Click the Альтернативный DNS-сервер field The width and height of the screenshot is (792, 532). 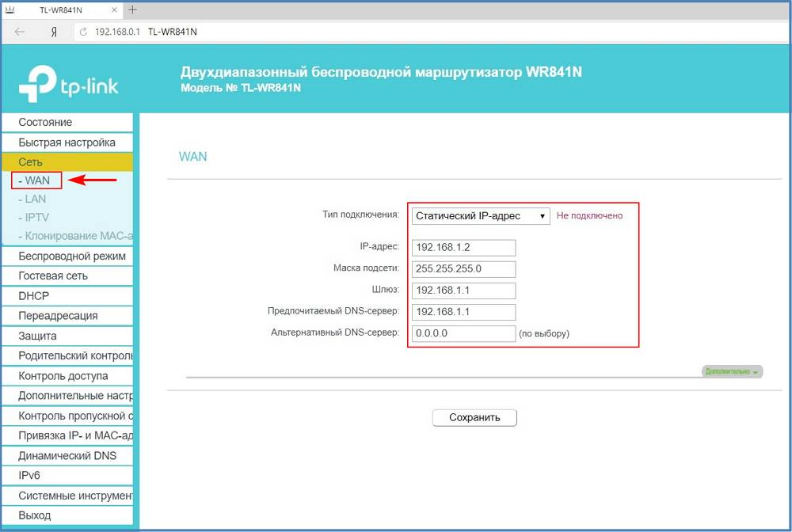(463, 333)
